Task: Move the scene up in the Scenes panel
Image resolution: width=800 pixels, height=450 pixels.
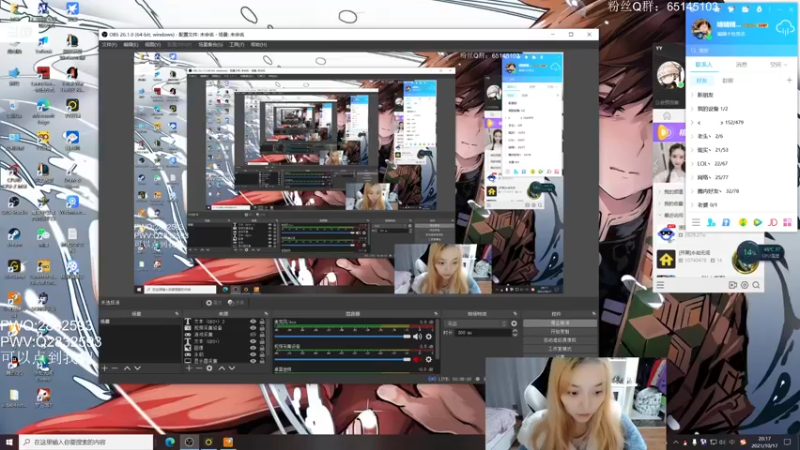Action: click(127, 368)
